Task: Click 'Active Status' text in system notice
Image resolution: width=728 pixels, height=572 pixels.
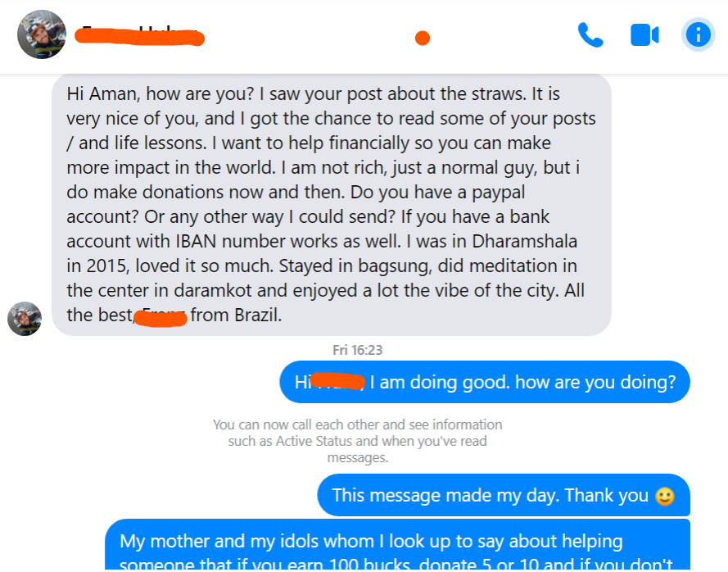Action: [x=314, y=441]
